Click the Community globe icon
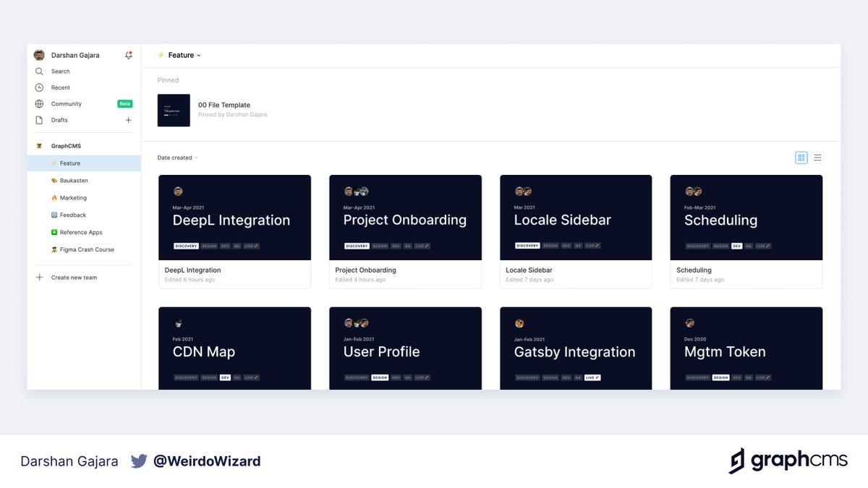 click(x=39, y=104)
